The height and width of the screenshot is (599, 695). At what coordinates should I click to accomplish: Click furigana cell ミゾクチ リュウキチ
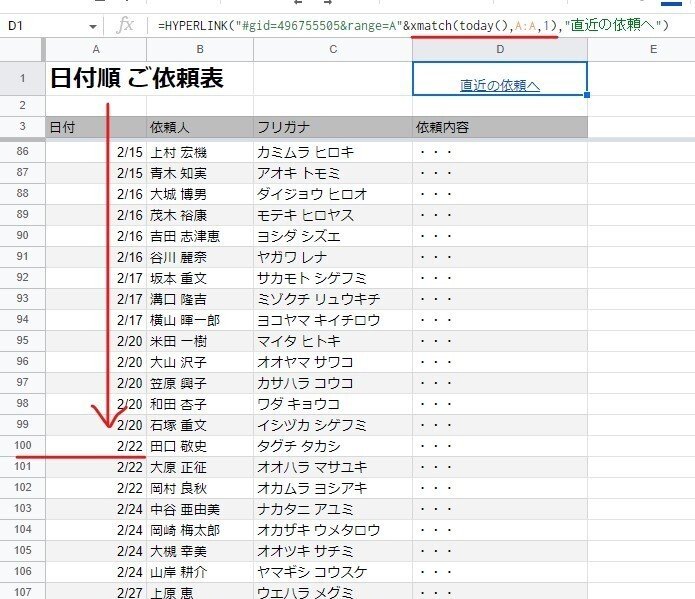[x=333, y=299]
